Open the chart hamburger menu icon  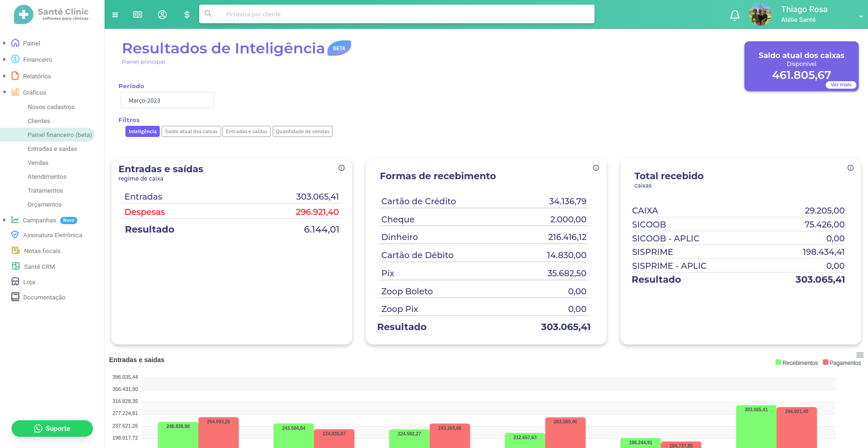pos(860,355)
